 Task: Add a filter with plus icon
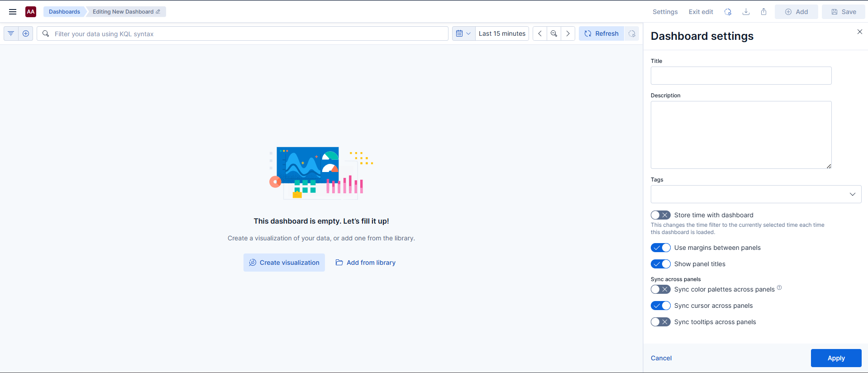[x=26, y=33]
